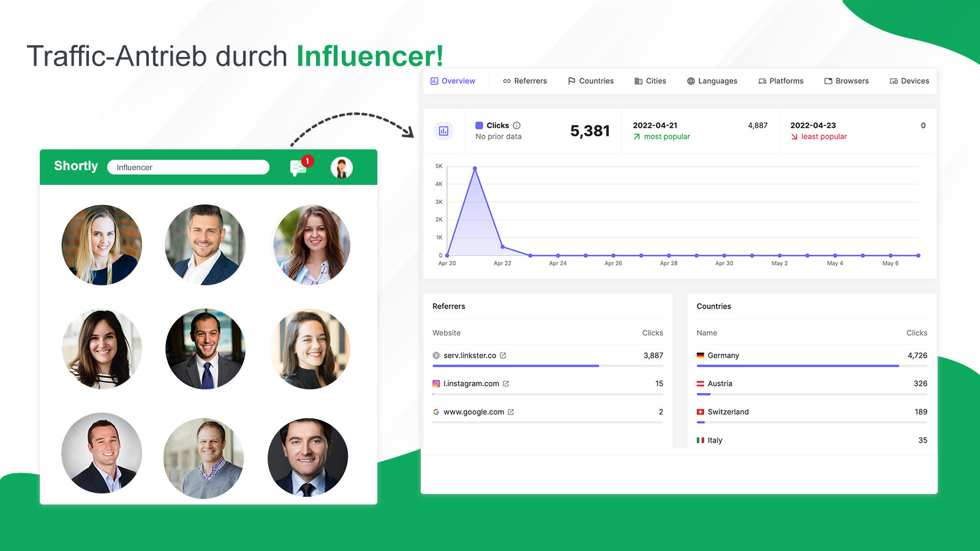Click the Germany flag icon
980x551 pixels.
point(700,356)
